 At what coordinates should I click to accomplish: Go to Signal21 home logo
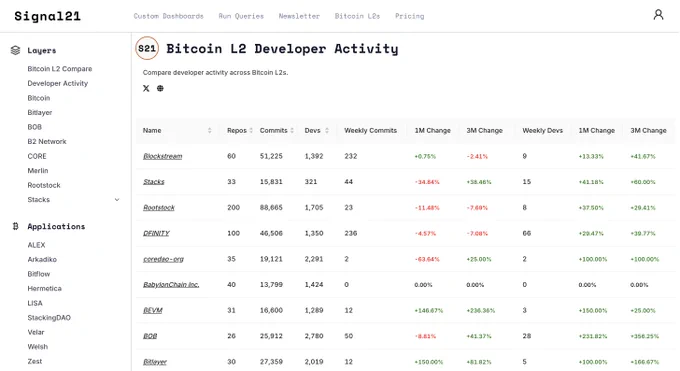(x=47, y=16)
